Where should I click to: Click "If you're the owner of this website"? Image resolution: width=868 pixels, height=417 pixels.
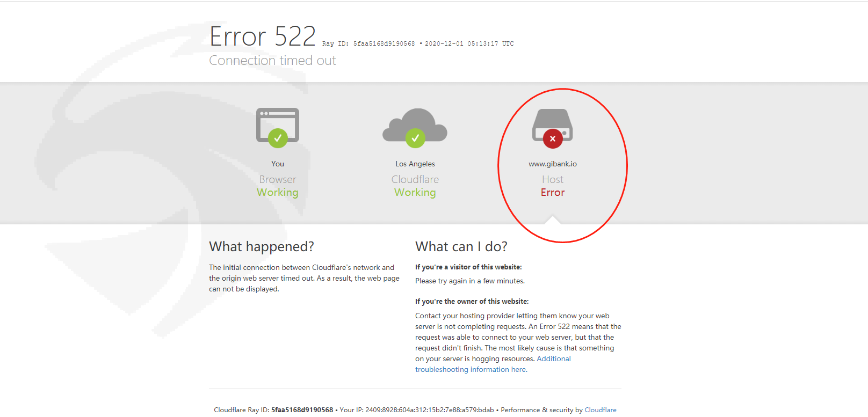472,301
